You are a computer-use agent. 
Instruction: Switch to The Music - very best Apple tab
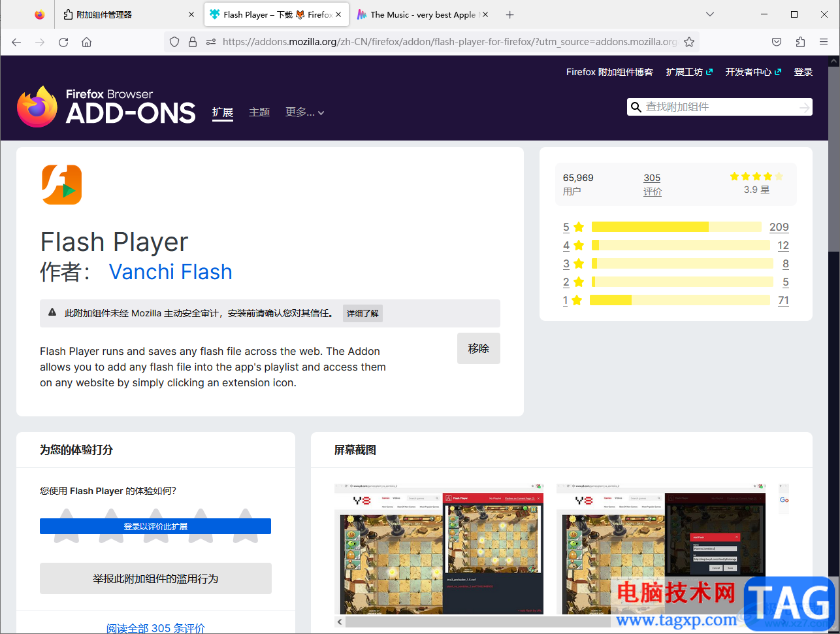[423, 14]
